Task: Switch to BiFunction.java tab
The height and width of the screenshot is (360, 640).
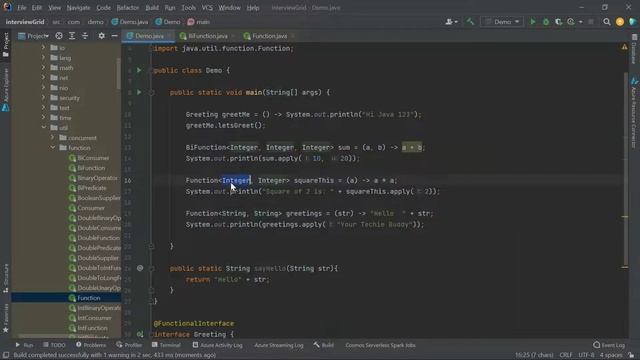Action: point(207,36)
